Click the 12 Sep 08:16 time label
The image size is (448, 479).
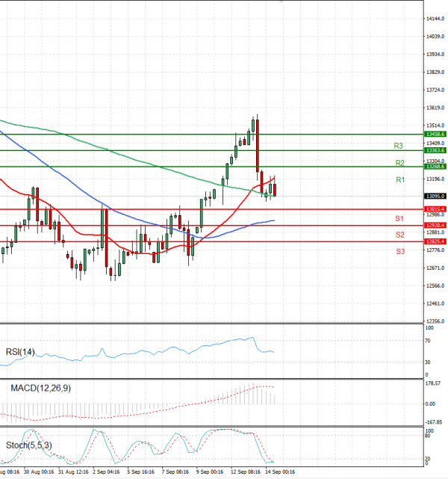tap(246, 472)
